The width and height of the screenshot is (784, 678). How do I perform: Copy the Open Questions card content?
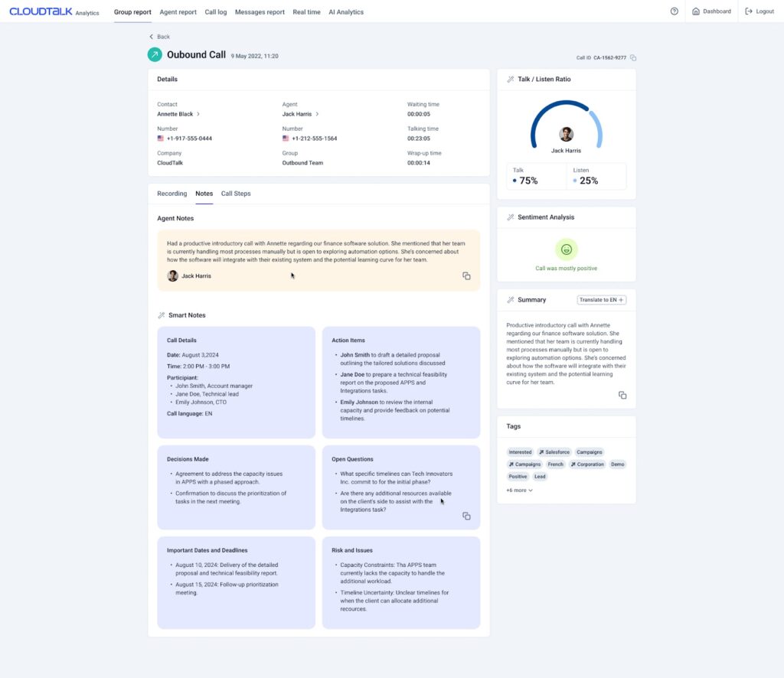466,516
